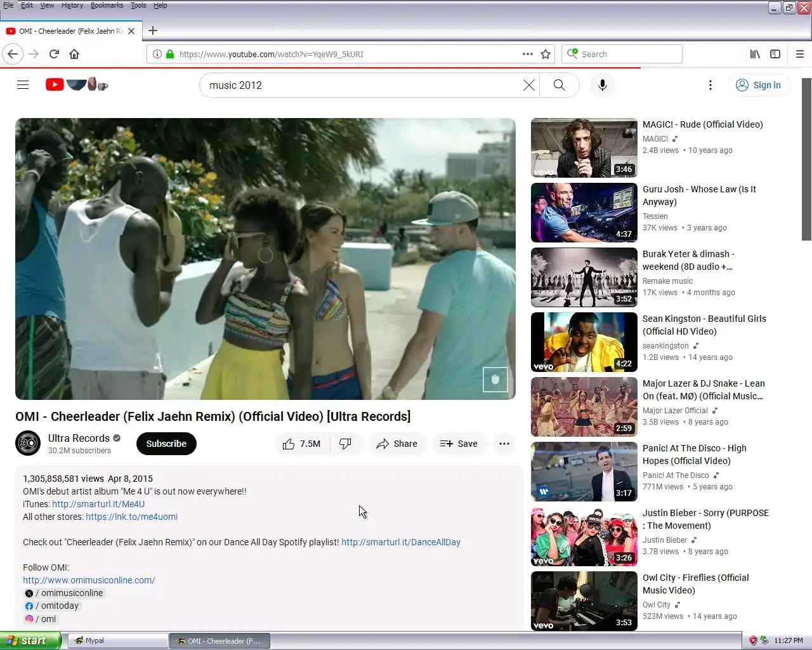Viewport: 812px width, 650px height.
Task: Clear the search box with X icon
Action: [x=528, y=85]
